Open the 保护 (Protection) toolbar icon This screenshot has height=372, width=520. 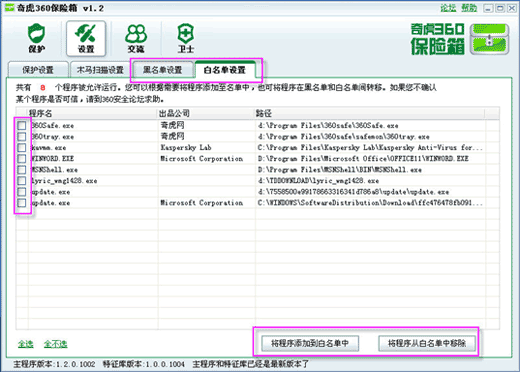(37, 38)
